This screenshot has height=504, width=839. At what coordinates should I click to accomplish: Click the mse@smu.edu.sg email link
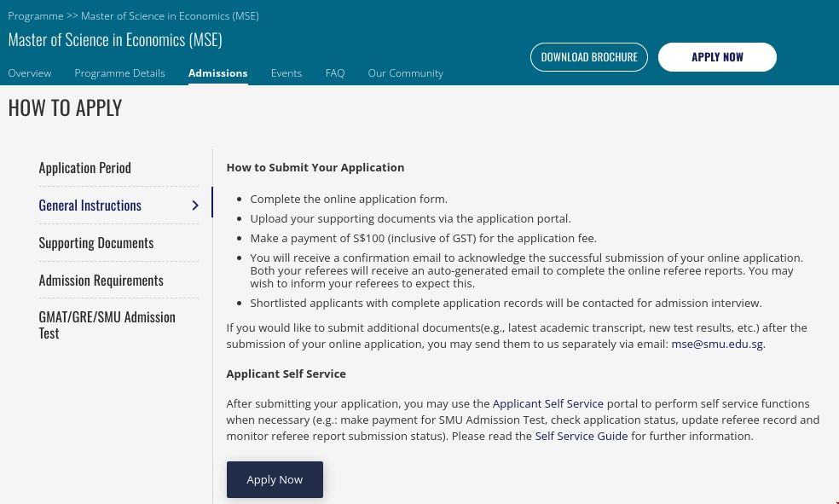[x=717, y=345]
